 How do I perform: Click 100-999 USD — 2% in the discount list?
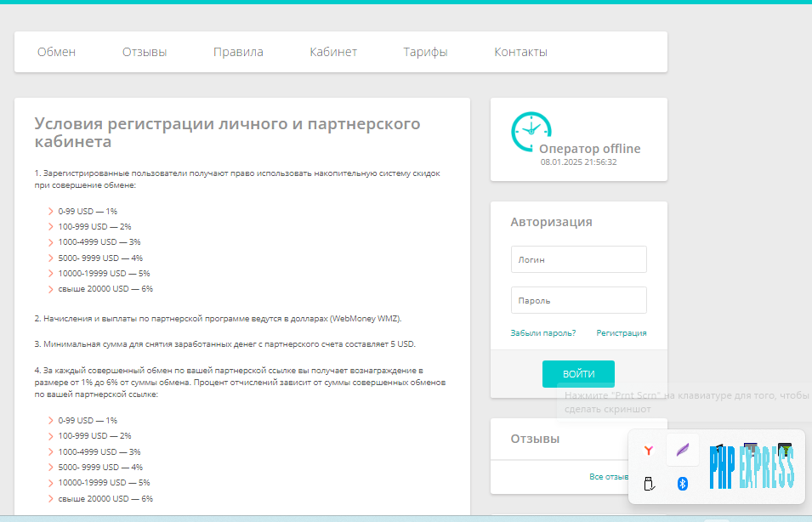(x=94, y=227)
